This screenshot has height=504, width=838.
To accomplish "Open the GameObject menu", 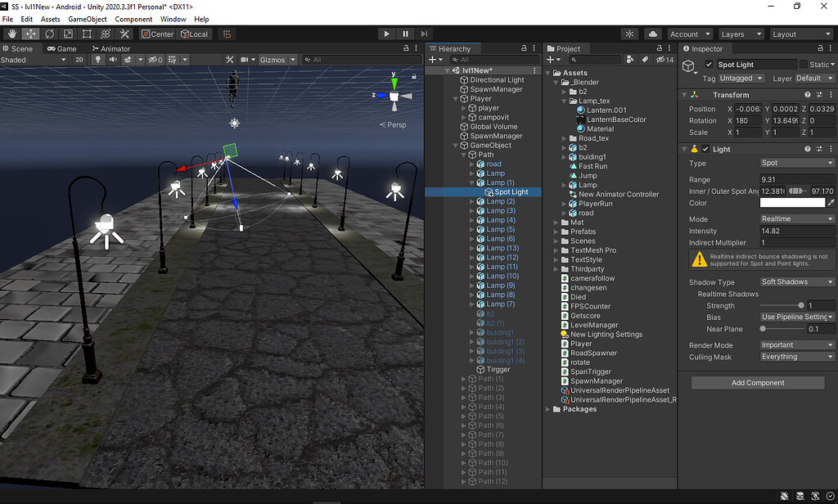I will point(88,19).
